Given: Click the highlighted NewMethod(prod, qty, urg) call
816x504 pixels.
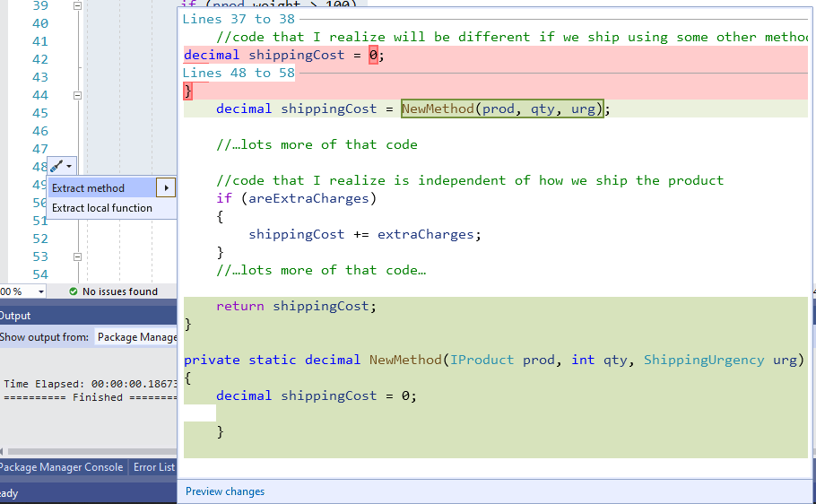Looking at the screenshot, I should pos(502,109).
